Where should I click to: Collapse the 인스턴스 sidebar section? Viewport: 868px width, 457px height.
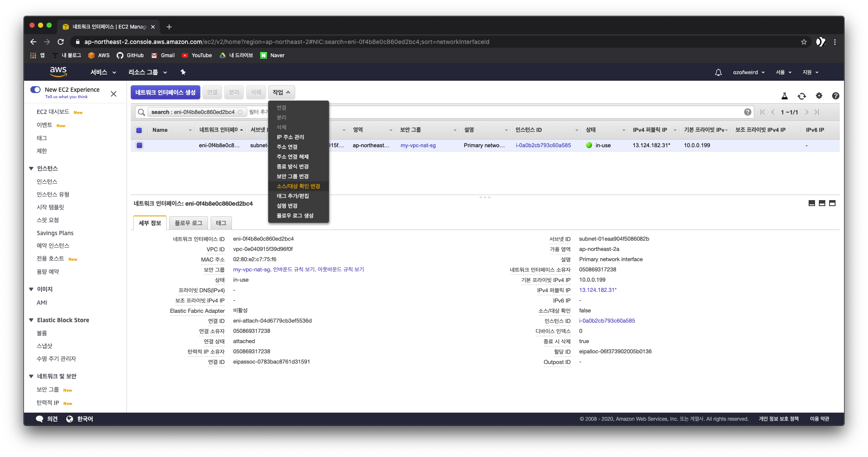[31, 169]
